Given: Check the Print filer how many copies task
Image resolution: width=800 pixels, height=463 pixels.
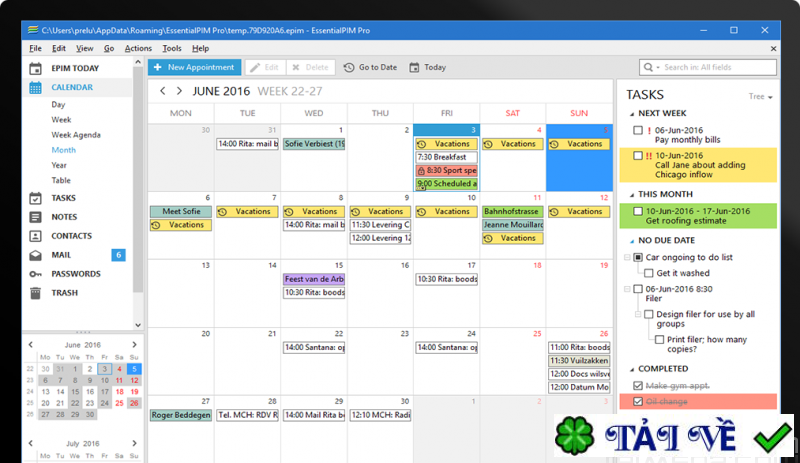Looking at the screenshot, I should (659, 339).
